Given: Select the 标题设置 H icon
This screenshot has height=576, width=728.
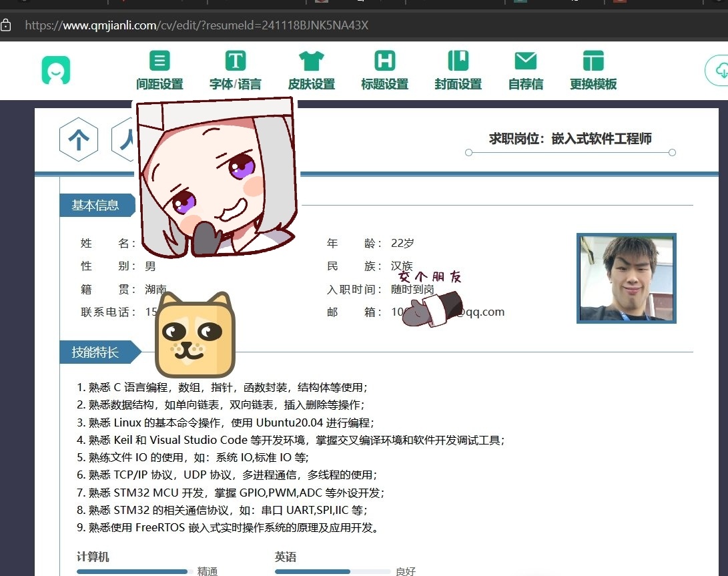Looking at the screenshot, I should (384, 61).
